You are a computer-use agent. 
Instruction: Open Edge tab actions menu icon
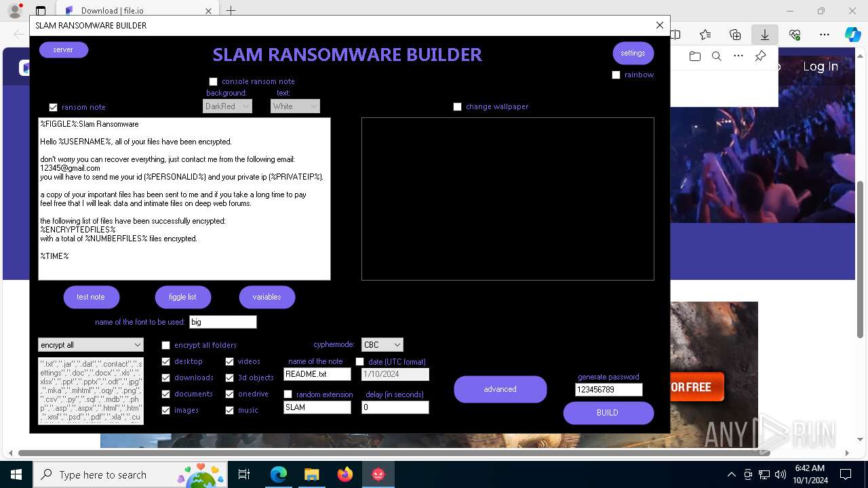[x=41, y=11]
